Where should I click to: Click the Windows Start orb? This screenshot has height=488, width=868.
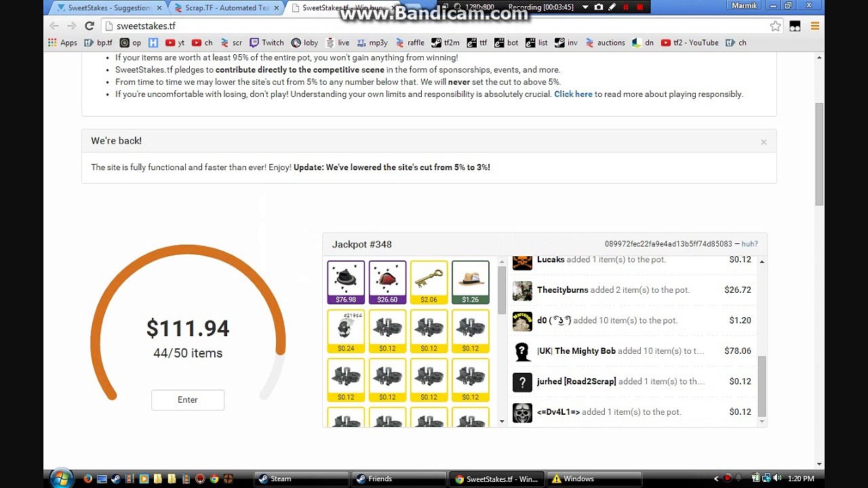(x=61, y=479)
